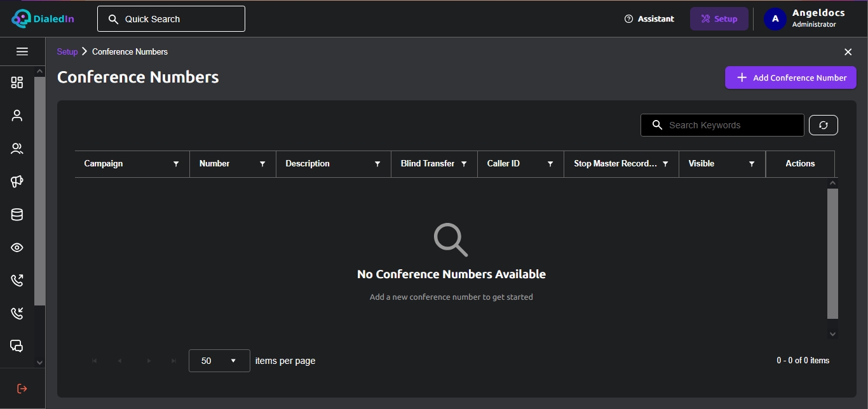Open the Blind Transfer column filter
The height and width of the screenshot is (409, 868).
tap(464, 164)
